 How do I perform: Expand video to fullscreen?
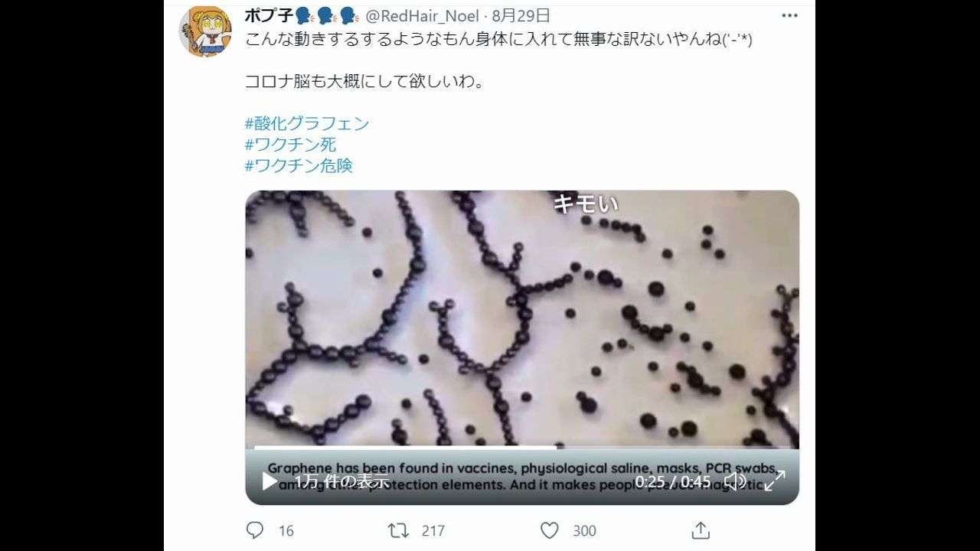pyautogui.click(x=775, y=481)
